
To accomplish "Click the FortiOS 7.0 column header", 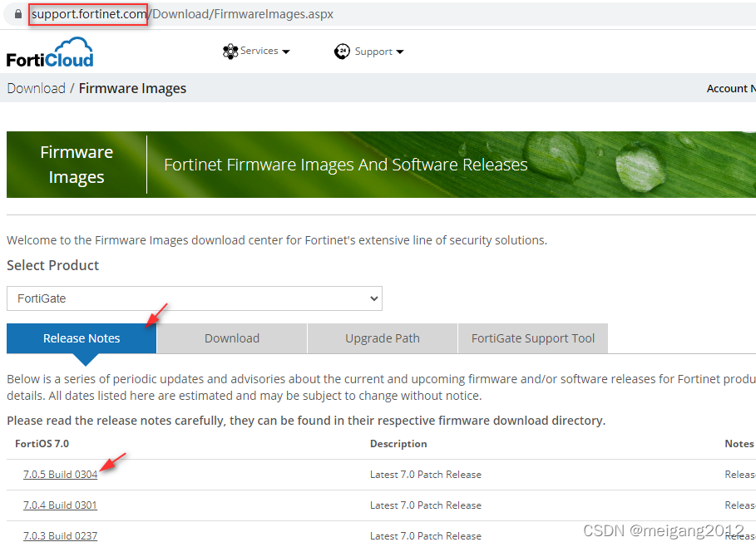I will [x=42, y=443].
